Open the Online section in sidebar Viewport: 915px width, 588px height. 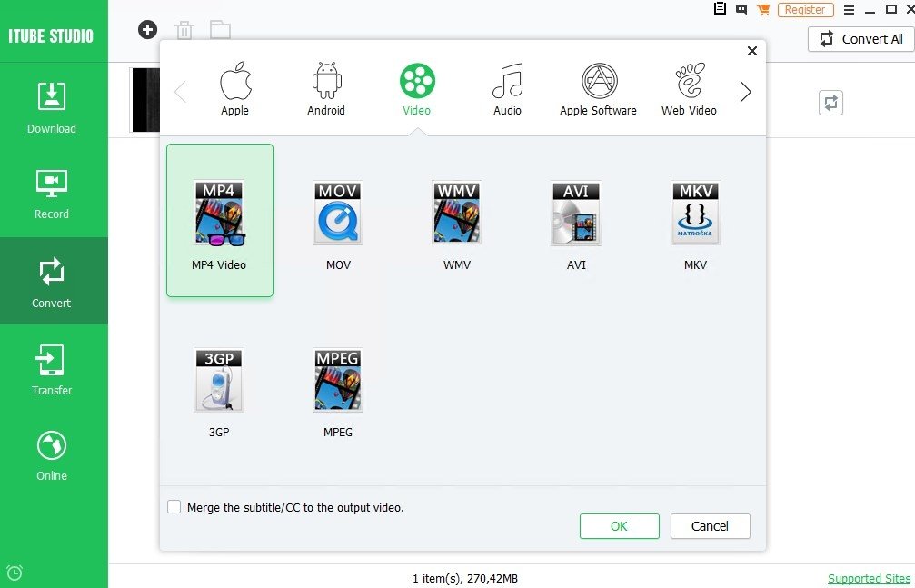[x=52, y=456]
